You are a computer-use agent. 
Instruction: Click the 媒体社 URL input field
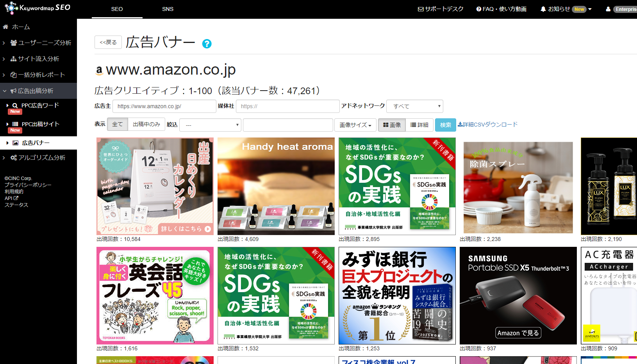pyautogui.click(x=287, y=106)
